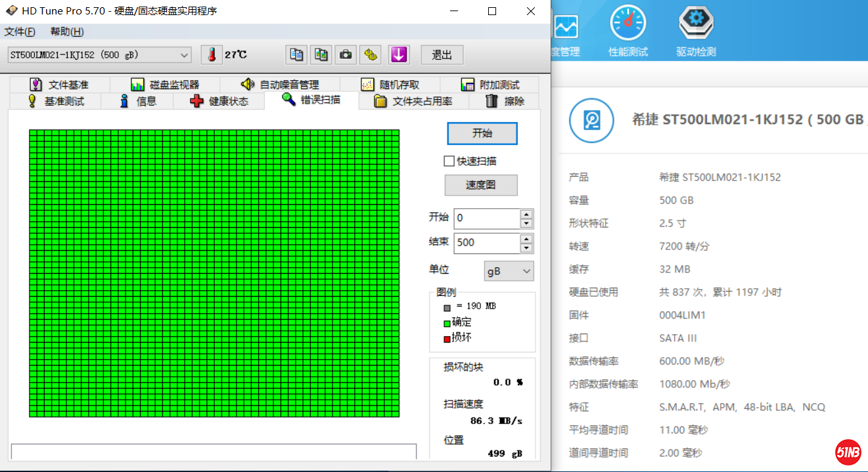The height and width of the screenshot is (472, 868).
Task: Click the copy text to clipboard icon
Action: (x=297, y=55)
